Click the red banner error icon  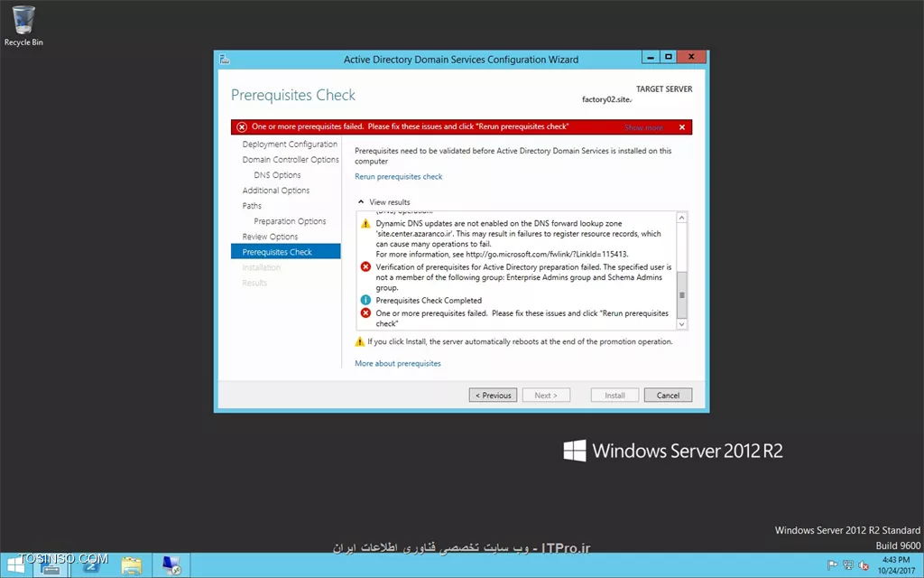tap(242, 126)
